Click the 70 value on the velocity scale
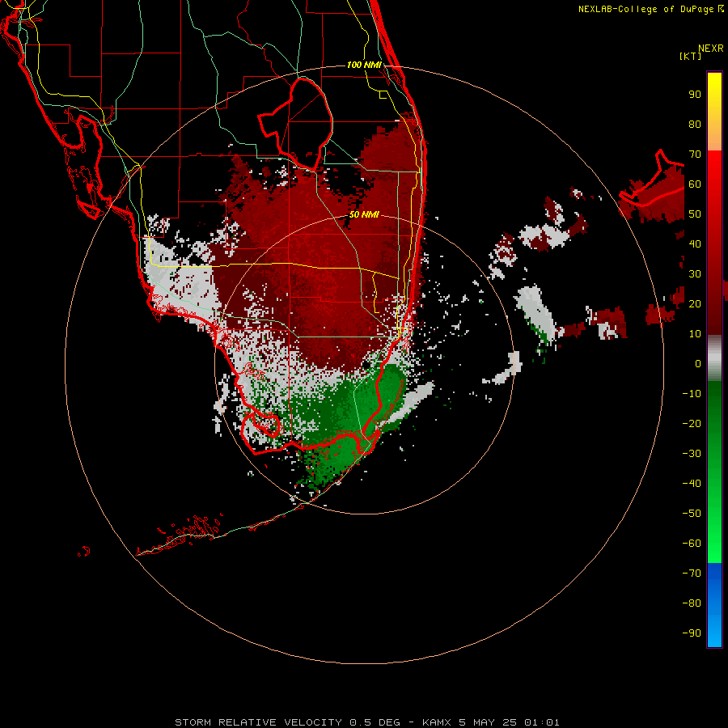Image resolution: width=728 pixels, height=728 pixels. 695,154
